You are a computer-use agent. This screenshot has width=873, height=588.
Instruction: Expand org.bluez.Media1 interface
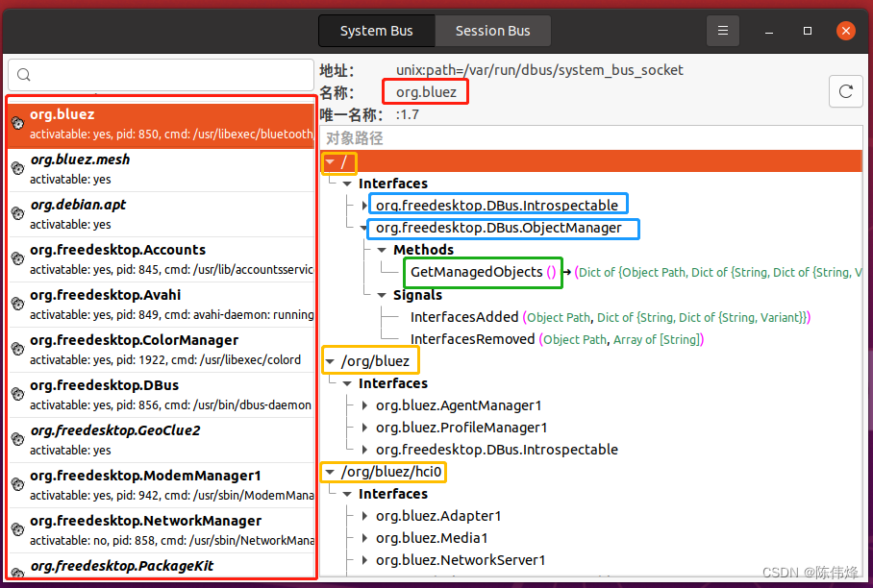click(x=364, y=538)
